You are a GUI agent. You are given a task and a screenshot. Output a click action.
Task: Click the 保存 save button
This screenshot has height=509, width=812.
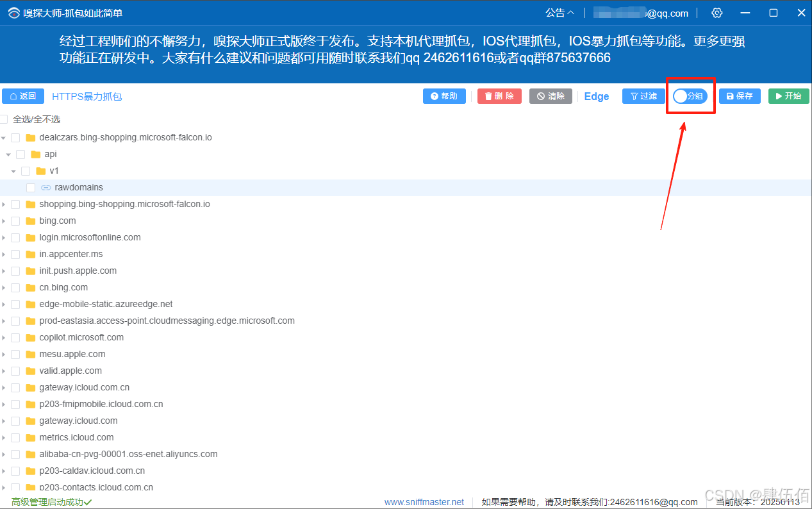click(740, 96)
